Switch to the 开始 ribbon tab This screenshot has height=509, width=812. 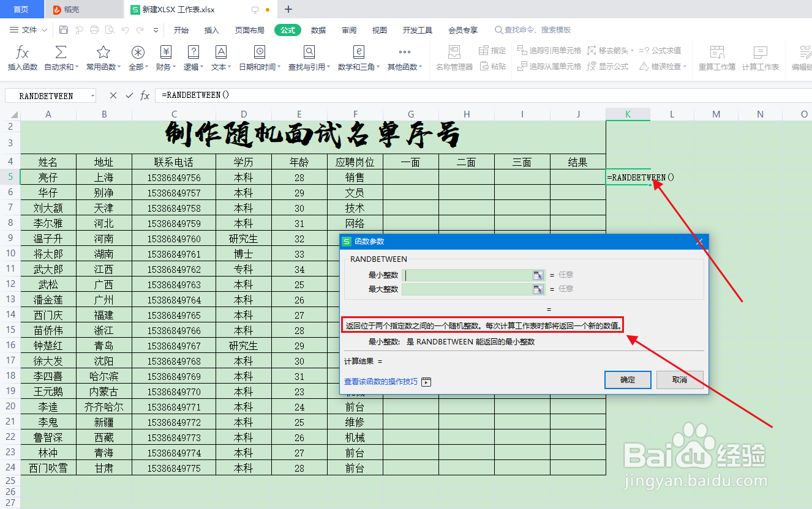(x=181, y=30)
